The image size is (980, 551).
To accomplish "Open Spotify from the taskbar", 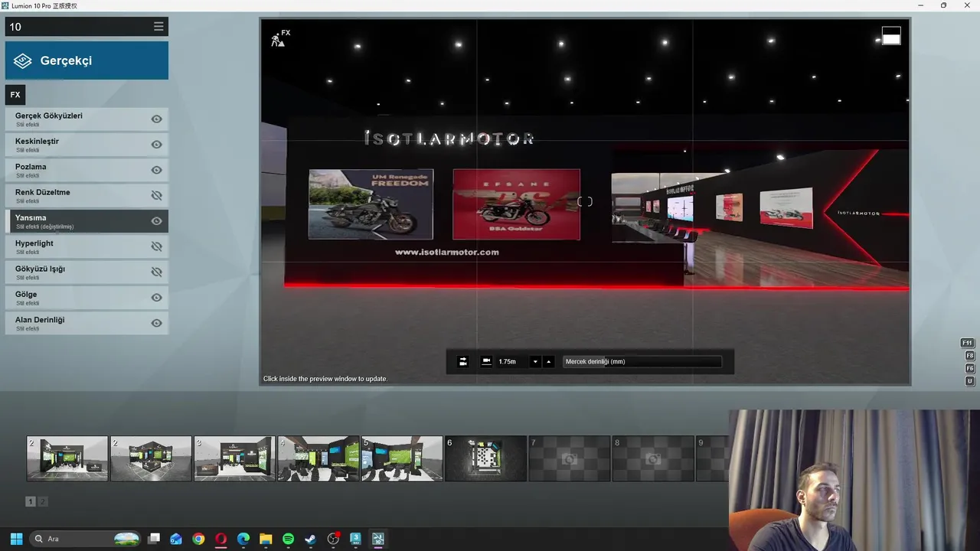I will click(x=288, y=539).
